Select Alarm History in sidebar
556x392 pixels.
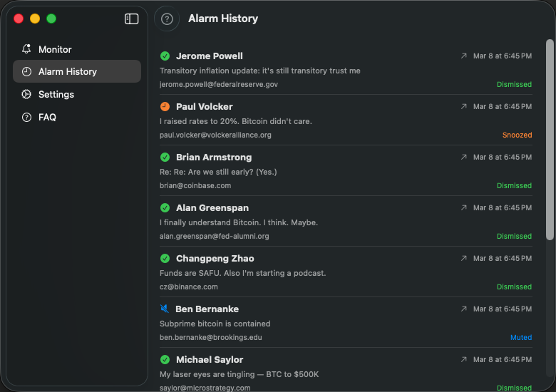click(x=77, y=71)
